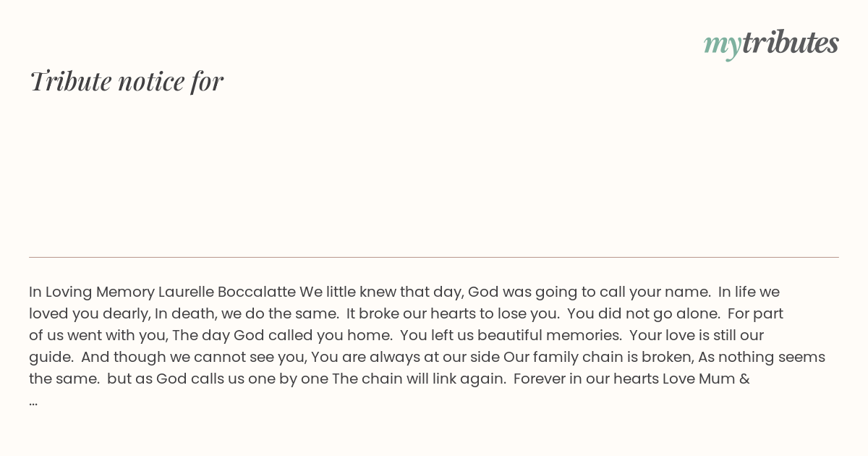Click the "tributes" part of the logo

click(791, 42)
